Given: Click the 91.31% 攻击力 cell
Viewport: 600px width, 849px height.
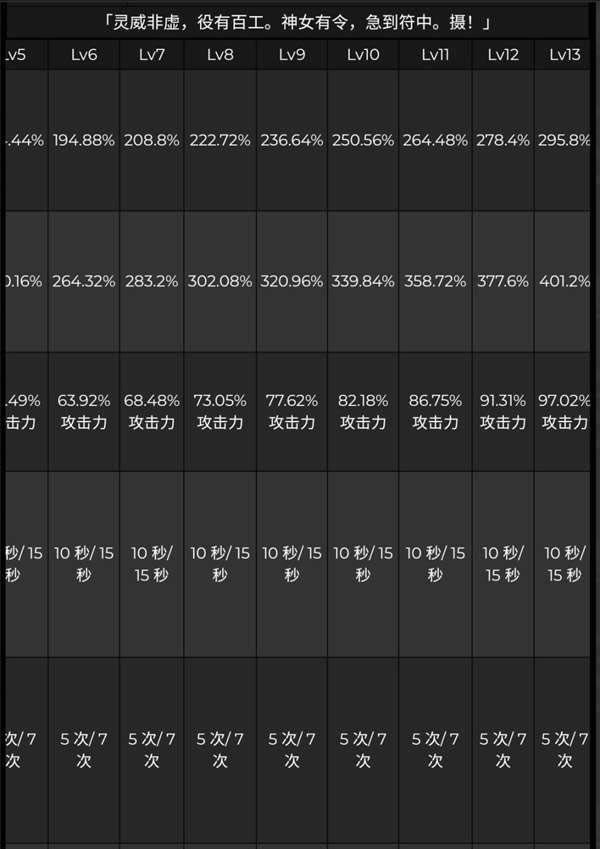Looking at the screenshot, I should click(x=503, y=412).
